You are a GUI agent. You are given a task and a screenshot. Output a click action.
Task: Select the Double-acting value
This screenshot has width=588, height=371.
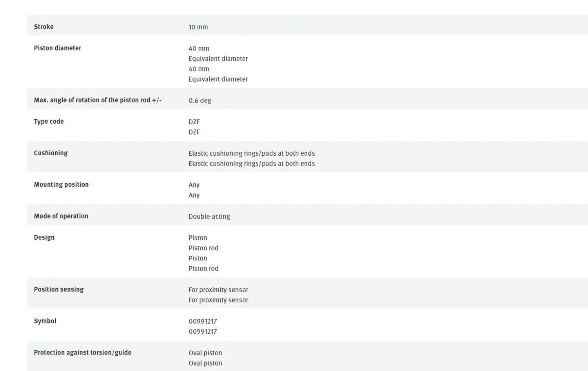coord(209,216)
